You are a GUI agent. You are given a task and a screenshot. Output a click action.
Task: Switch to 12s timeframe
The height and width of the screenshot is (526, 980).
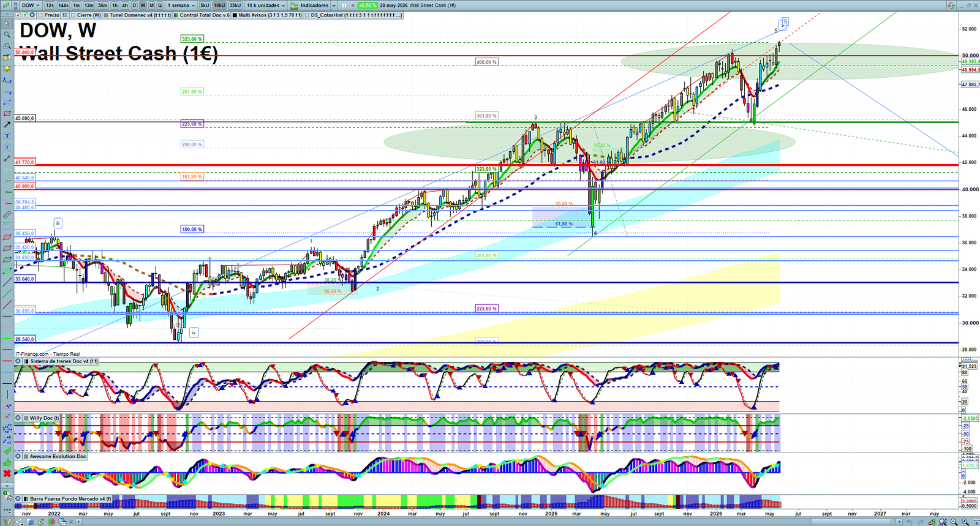point(50,5)
